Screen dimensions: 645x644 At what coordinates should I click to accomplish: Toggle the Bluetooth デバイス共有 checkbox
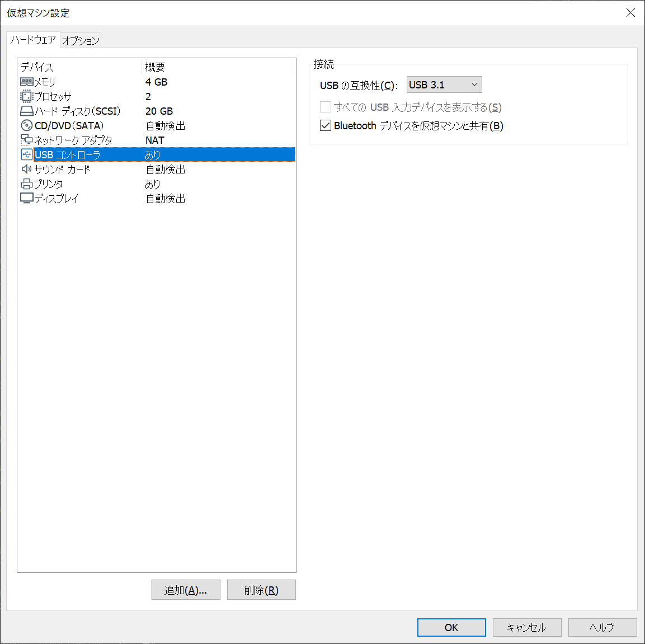click(x=326, y=125)
